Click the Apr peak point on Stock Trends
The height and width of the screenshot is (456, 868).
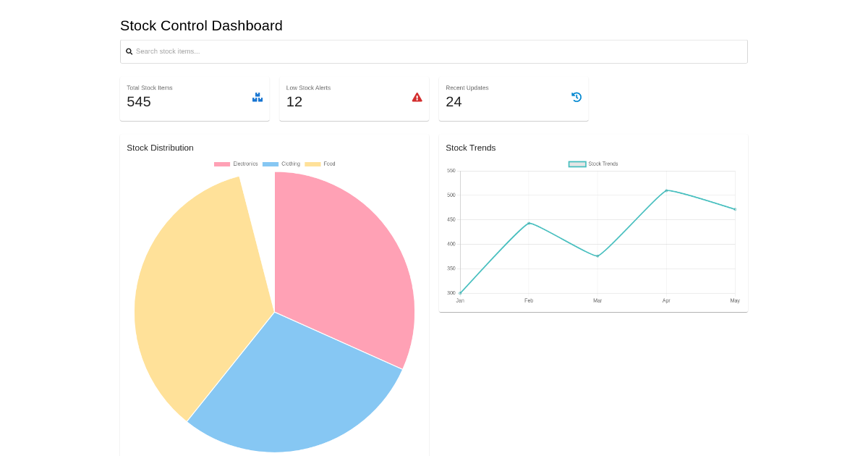coord(666,190)
